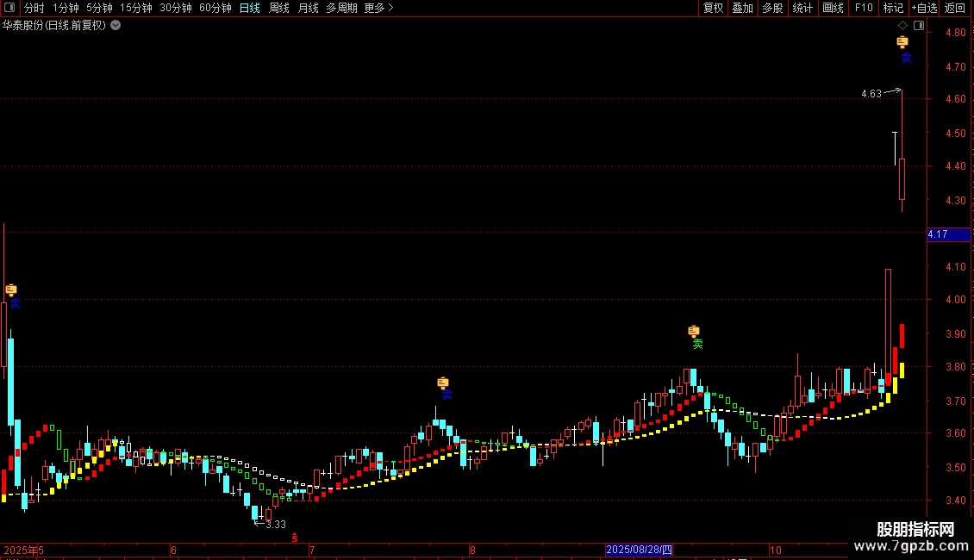Select the 30分钟 period
This screenshot has width=974, height=560.
pos(175,8)
